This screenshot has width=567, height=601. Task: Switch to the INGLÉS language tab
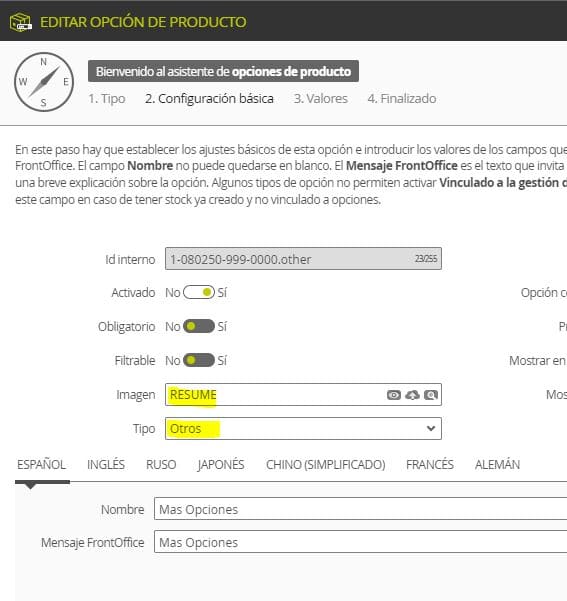tap(106, 465)
